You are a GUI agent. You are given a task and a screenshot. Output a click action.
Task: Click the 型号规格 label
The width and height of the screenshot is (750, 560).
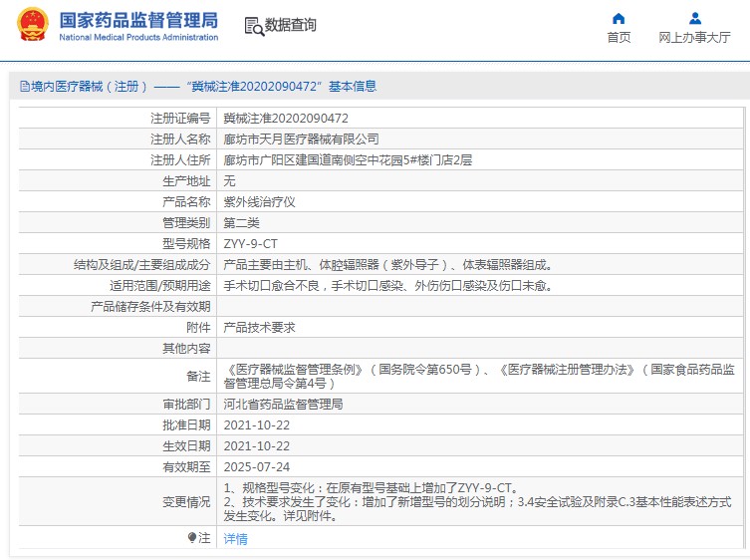click(186, 244)
